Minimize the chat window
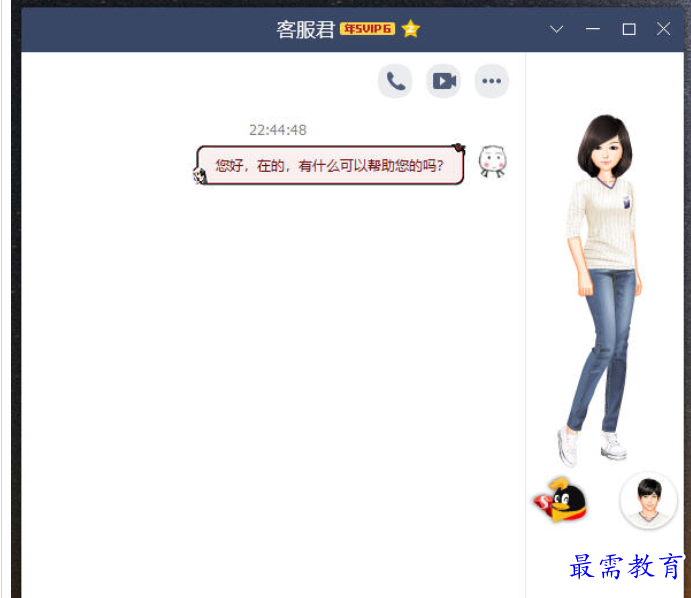 [x=593, y=30]
